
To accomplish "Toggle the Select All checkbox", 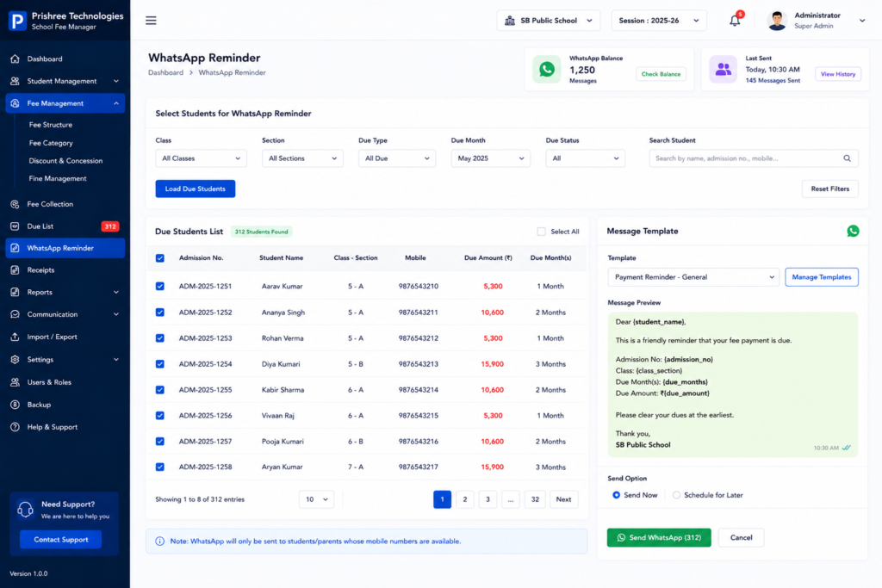I will coord(541,232).
